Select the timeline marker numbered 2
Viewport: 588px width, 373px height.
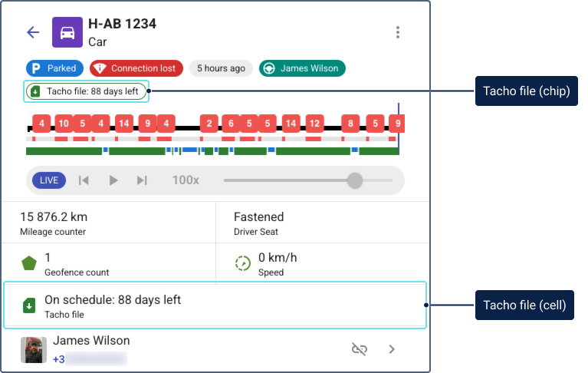[x=209, y=124]
